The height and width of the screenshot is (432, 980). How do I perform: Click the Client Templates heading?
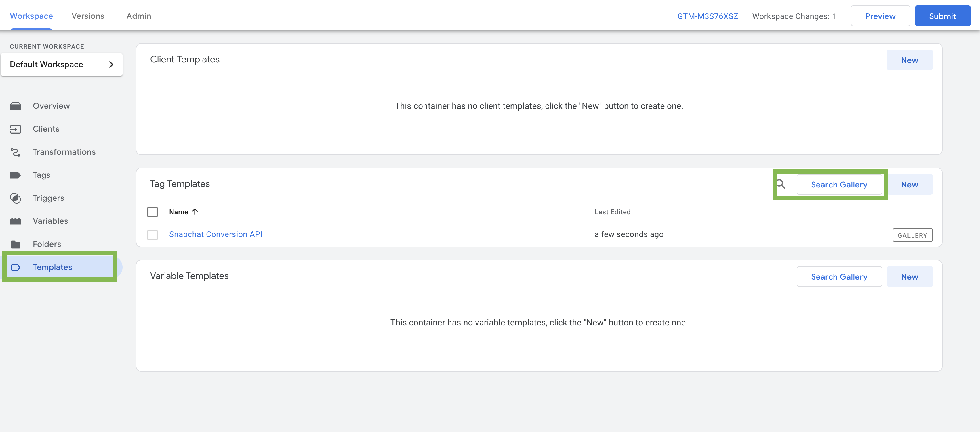click(184, 59)
